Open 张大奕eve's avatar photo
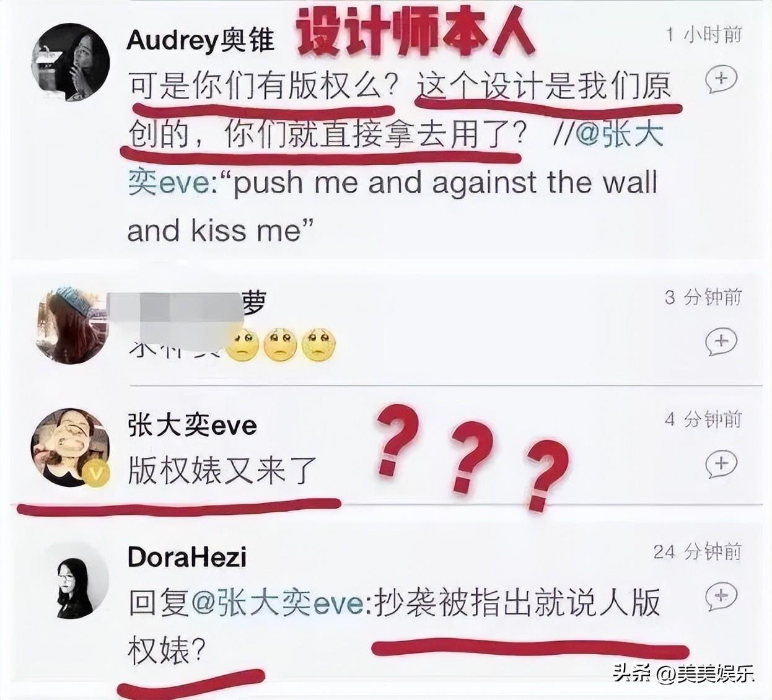772x700 pixels. pyautogui.click(x=69, y=447)
